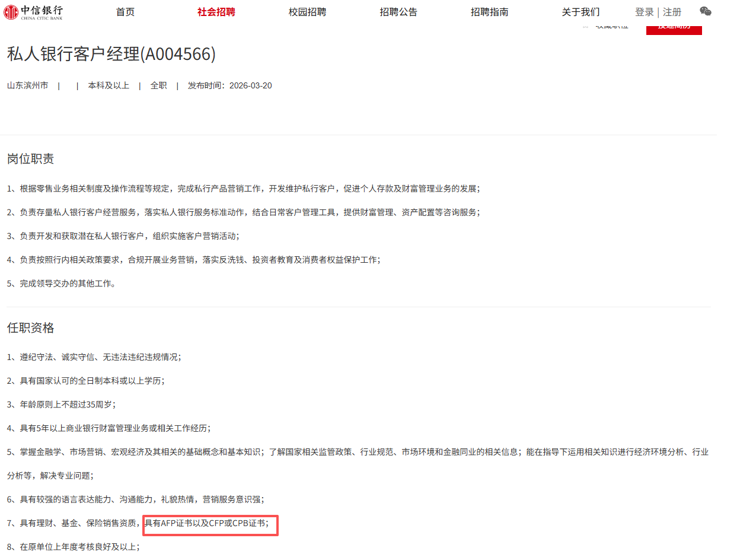Go to the 首页 home page
This screenshot has height=554, width=756.
[x=125, y=12]
